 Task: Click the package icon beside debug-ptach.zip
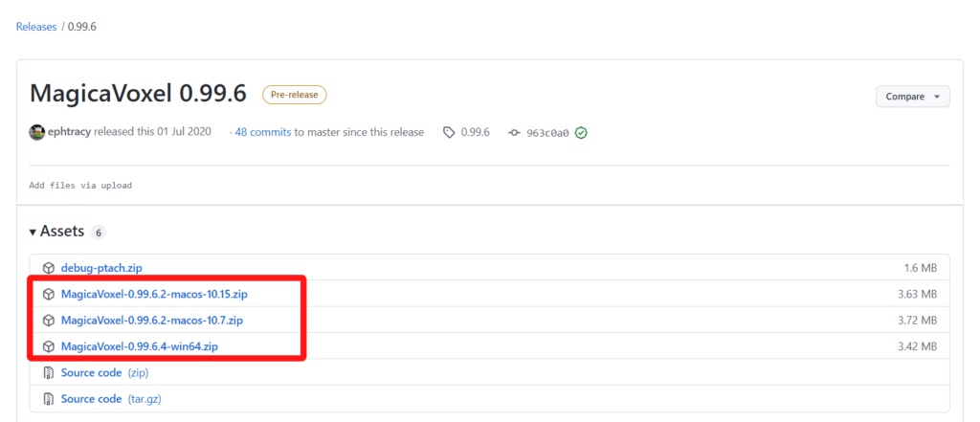(x=48, y=268)
